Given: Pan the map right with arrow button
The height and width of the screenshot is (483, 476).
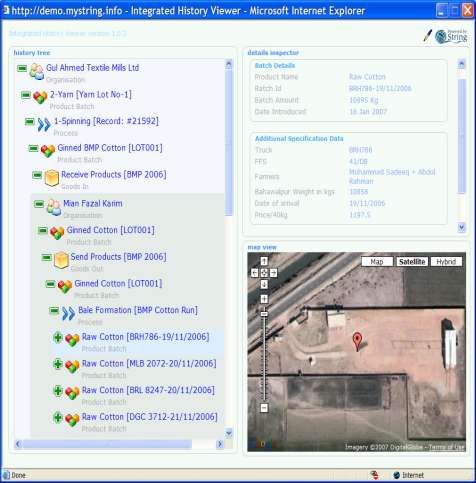Looking at the screenshot, I should click(x=273, y=273).
